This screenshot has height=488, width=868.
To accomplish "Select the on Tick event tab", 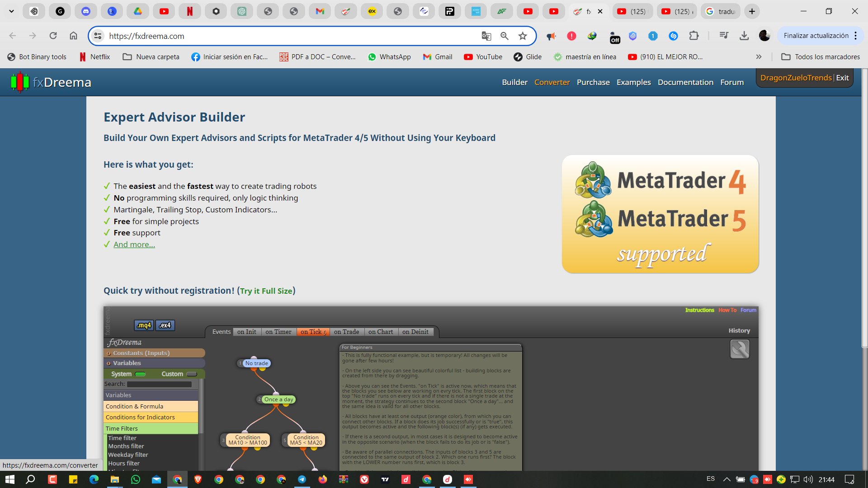I will [x=313, y=332].
